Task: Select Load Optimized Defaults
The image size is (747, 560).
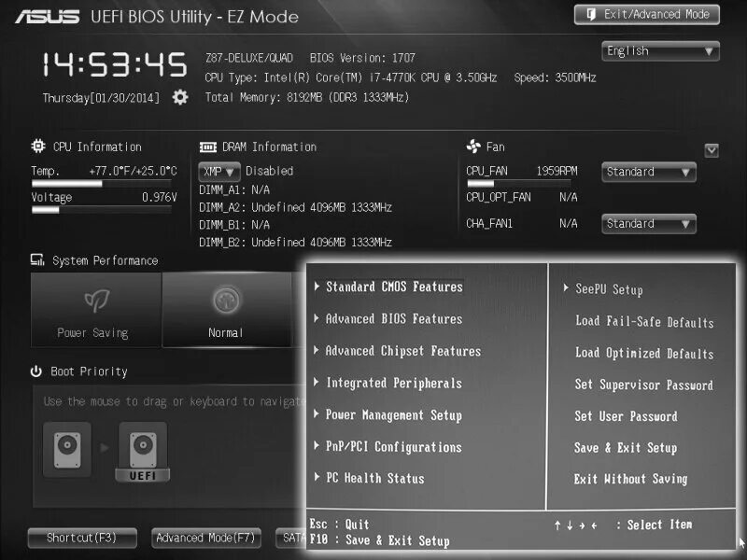Action: tap(644, 353)
